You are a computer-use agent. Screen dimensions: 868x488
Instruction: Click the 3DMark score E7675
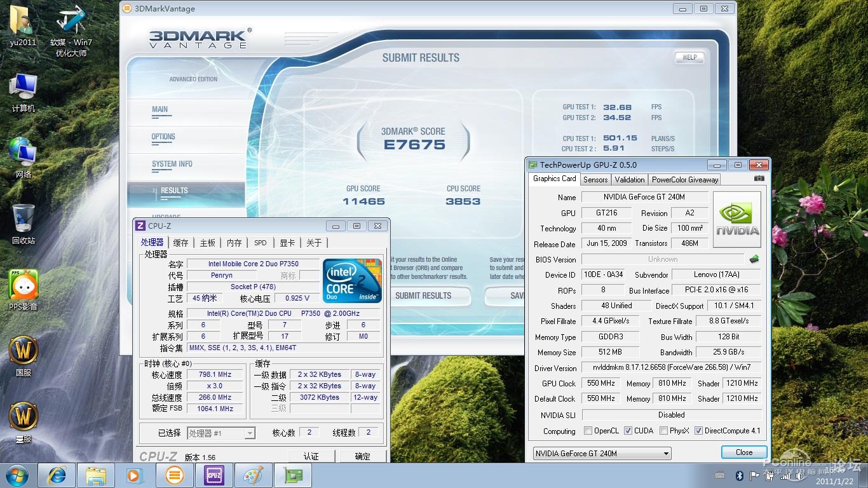coord(414,145)
